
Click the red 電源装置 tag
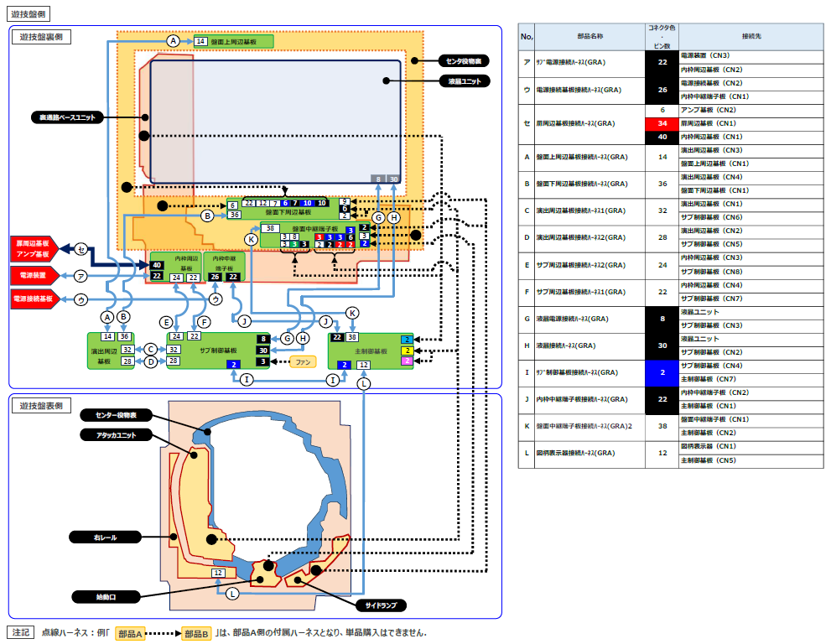point(33,275)
